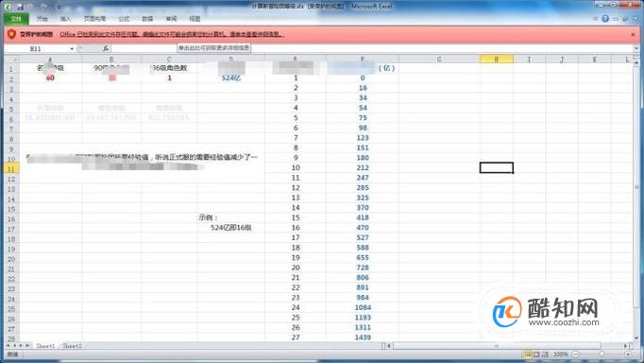This screenshot has width=644, height=363.
Task: Click the selected cell H11
Action: tap(497, 167)
